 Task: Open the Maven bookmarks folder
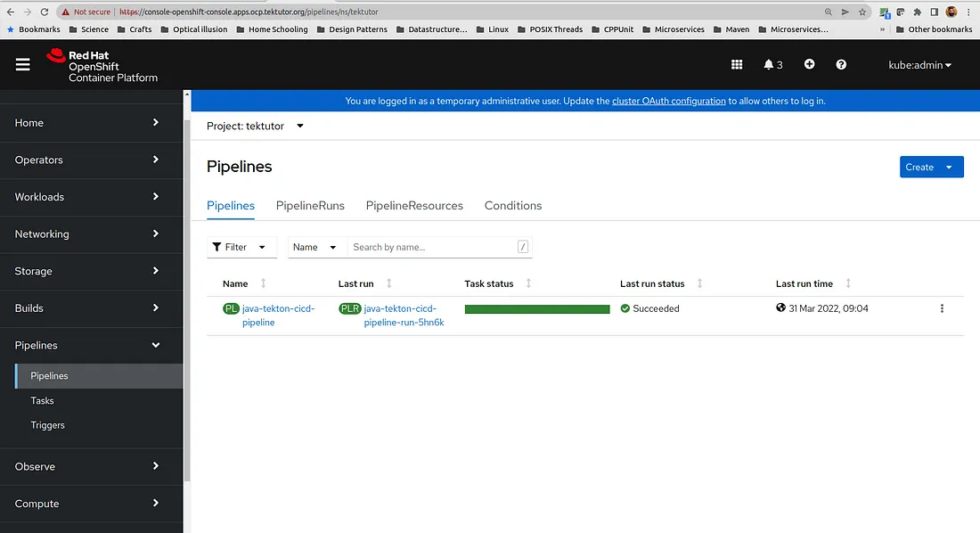731,29
